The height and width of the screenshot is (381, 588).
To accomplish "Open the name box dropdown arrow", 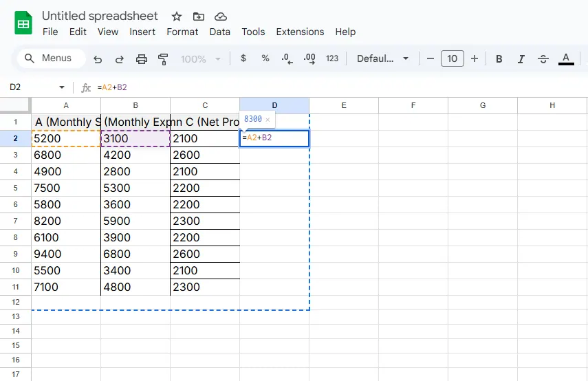I will tap(62, 87).
